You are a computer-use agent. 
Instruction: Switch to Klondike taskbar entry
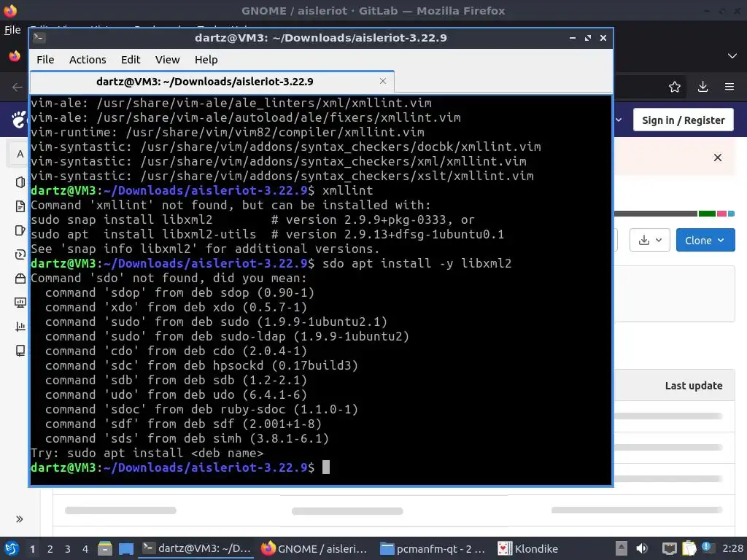(528, 548)
